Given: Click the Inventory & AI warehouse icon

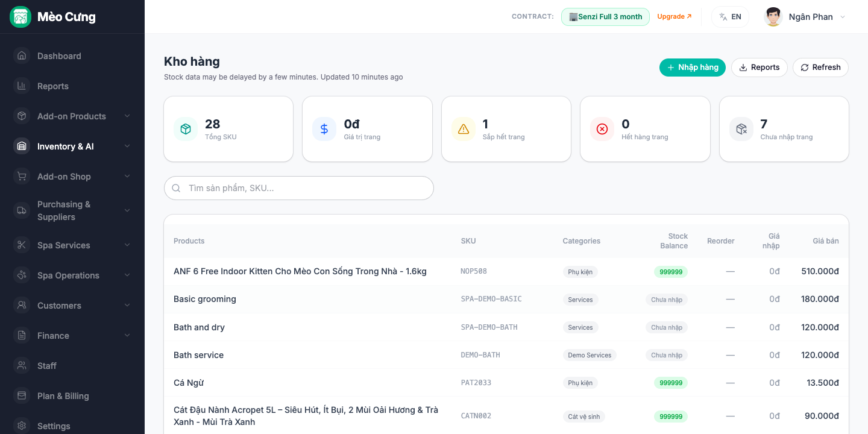Looking at the screenshot, I should 22,146.
